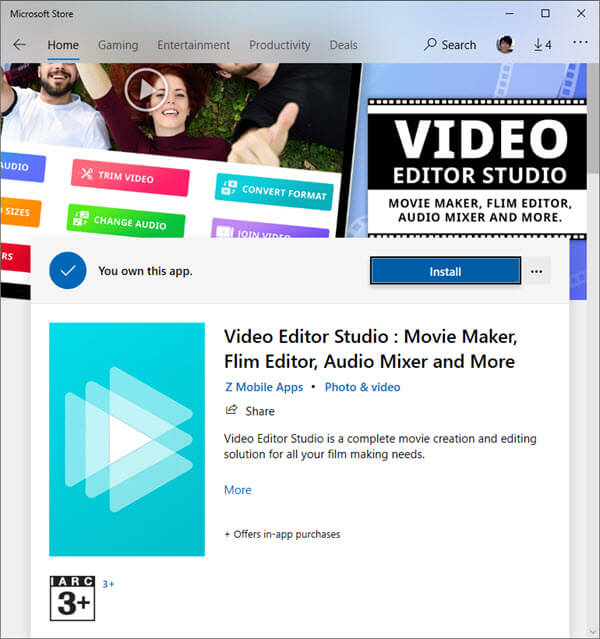Click the IARC 3+ rating badge
Viewport: 600px width, 639px height.
72,598
